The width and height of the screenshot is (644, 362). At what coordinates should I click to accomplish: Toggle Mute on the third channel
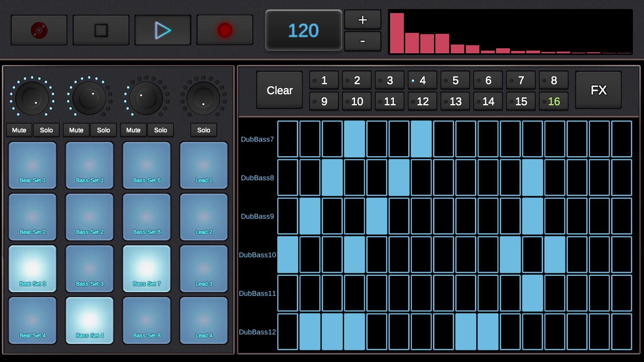tap(133, 129)
